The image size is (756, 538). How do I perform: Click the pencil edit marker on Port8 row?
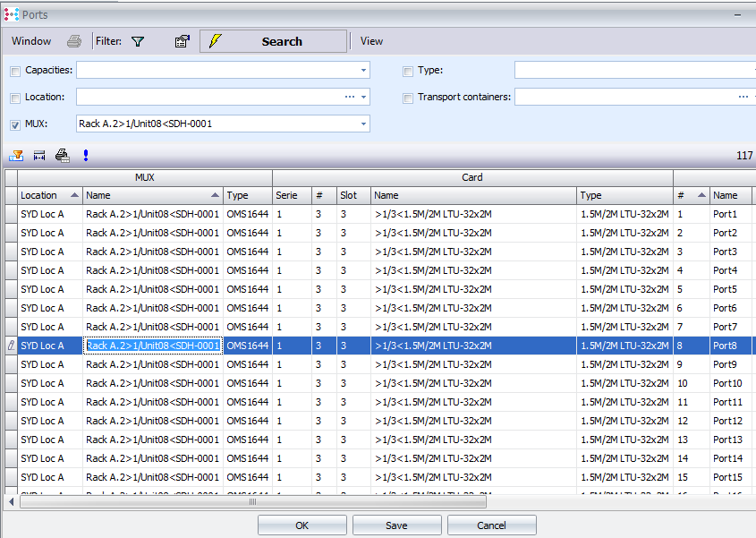[x=11, y=346]
